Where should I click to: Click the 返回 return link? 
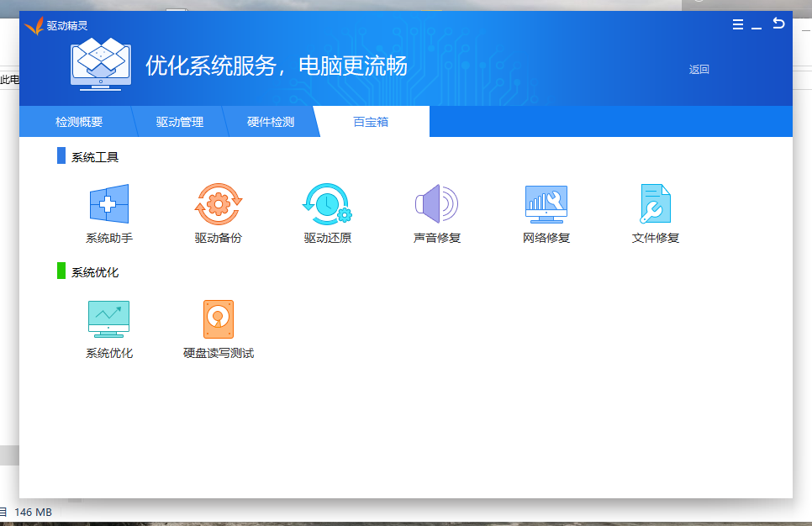[700, 69]
